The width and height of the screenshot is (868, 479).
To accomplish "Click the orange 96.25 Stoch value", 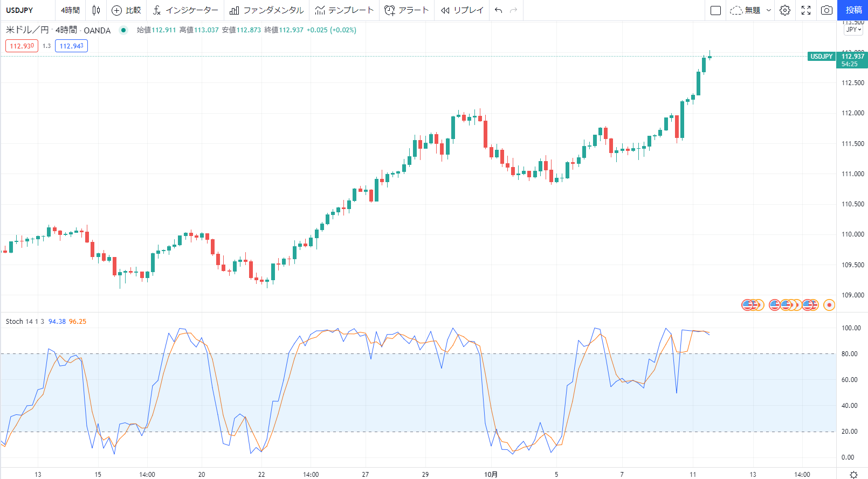I will (78, 321).
